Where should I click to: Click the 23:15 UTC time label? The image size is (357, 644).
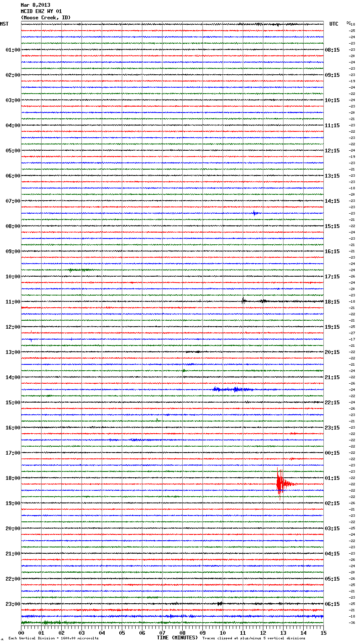(332, 428)
